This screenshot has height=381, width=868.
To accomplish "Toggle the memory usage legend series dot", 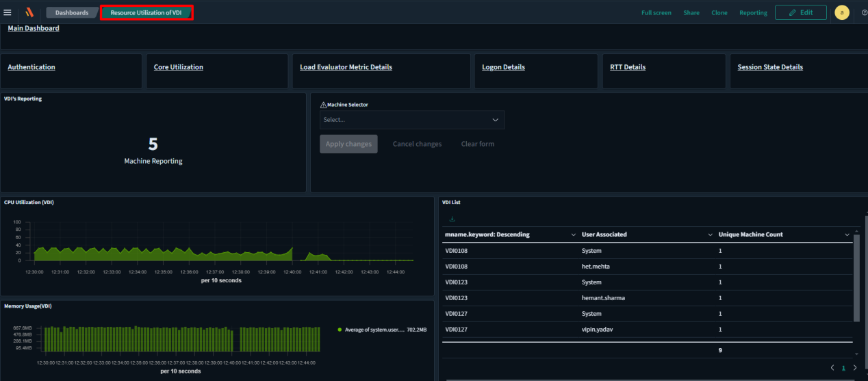I will [340, 330].
